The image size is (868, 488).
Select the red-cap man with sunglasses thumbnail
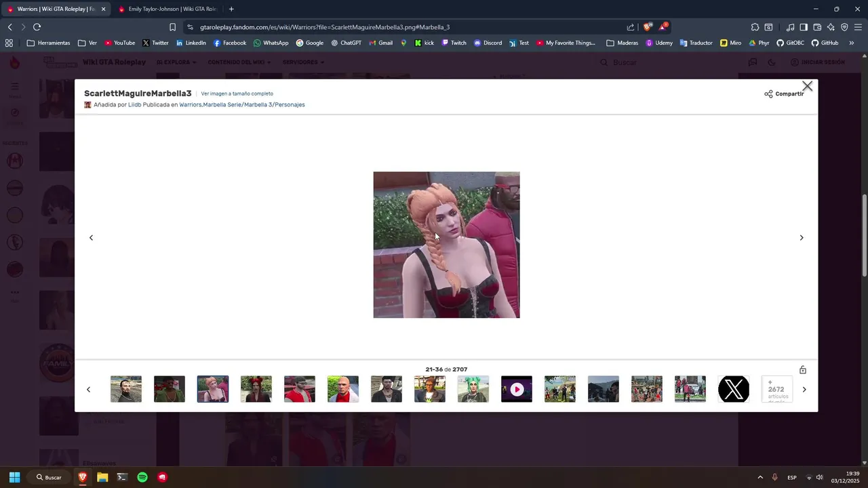pyautogui.click(x=300, y=389)
